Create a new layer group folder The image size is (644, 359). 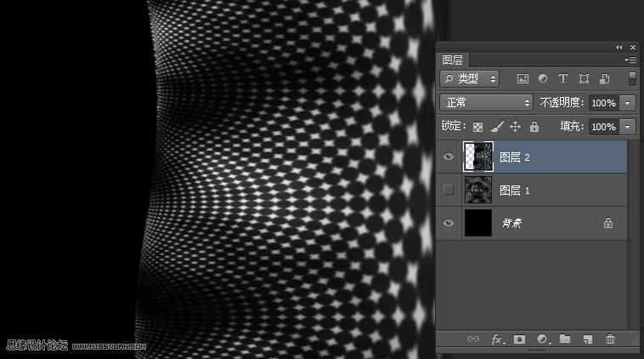[x=565, y=339]
